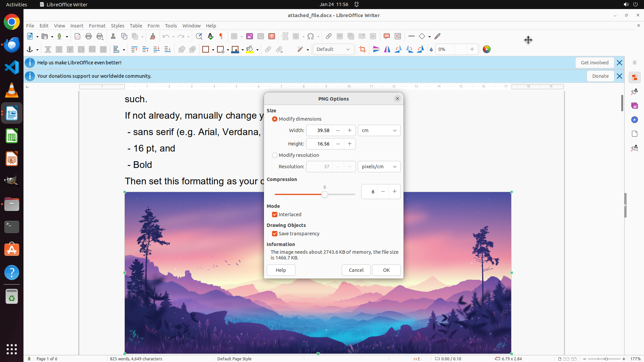The height and width of the screenshot is (362, 644).
Task: Click the Compression slider handle
Action: pos(324,194)
